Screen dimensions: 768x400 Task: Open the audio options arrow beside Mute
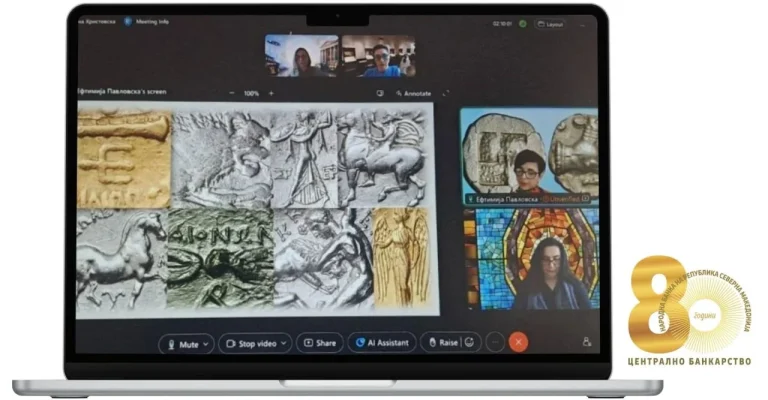206,344
